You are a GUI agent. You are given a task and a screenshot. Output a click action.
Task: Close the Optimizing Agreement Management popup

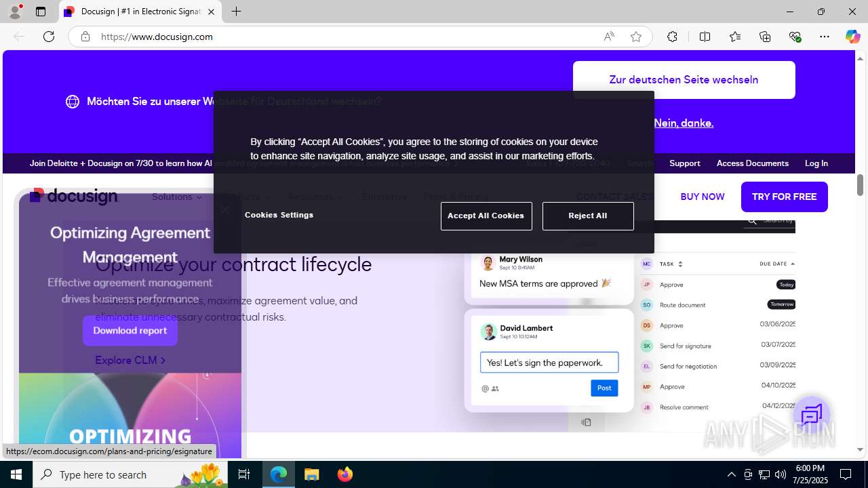click(225, 210)
